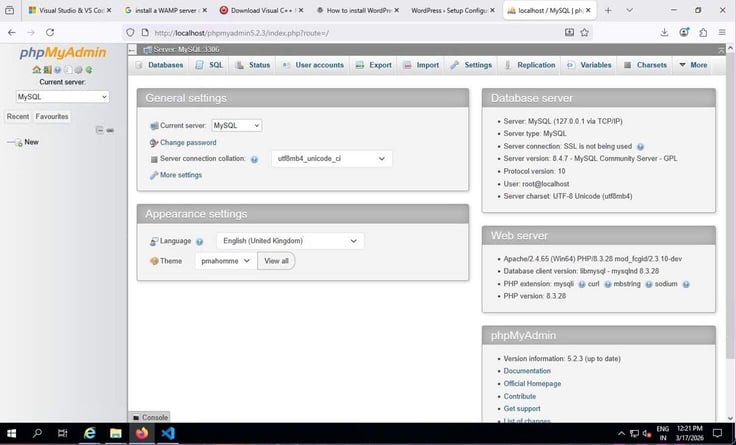Viewport: 736px width, 445px height.
Task: Click help icon after sodium extension
Action: pos(686,284)
